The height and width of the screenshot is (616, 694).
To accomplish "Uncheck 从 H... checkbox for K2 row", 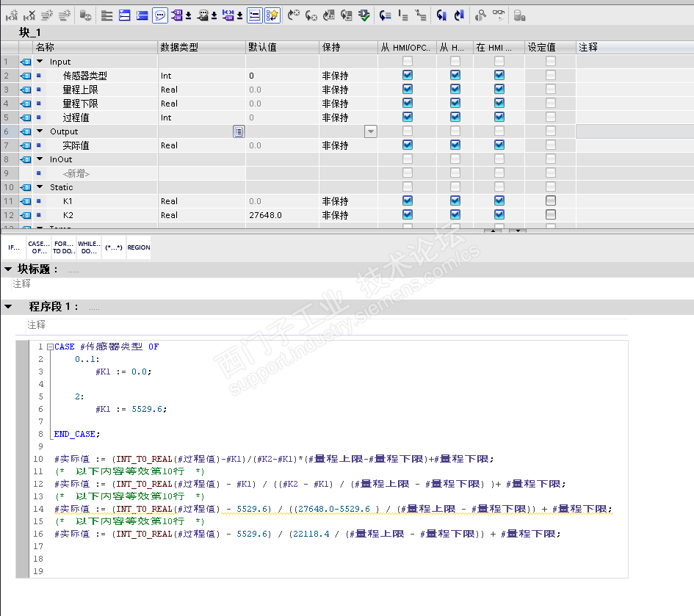I will 455,214.
